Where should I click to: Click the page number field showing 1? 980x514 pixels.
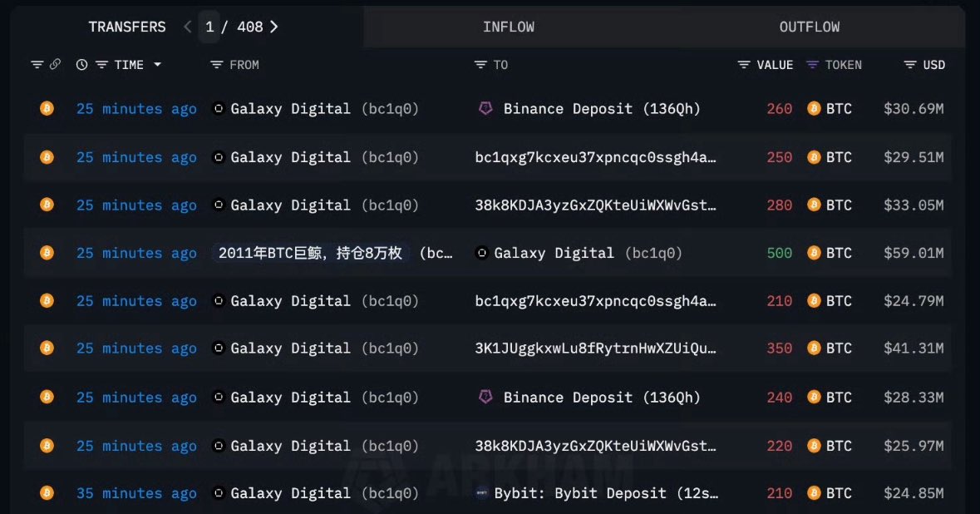[209, 27]
